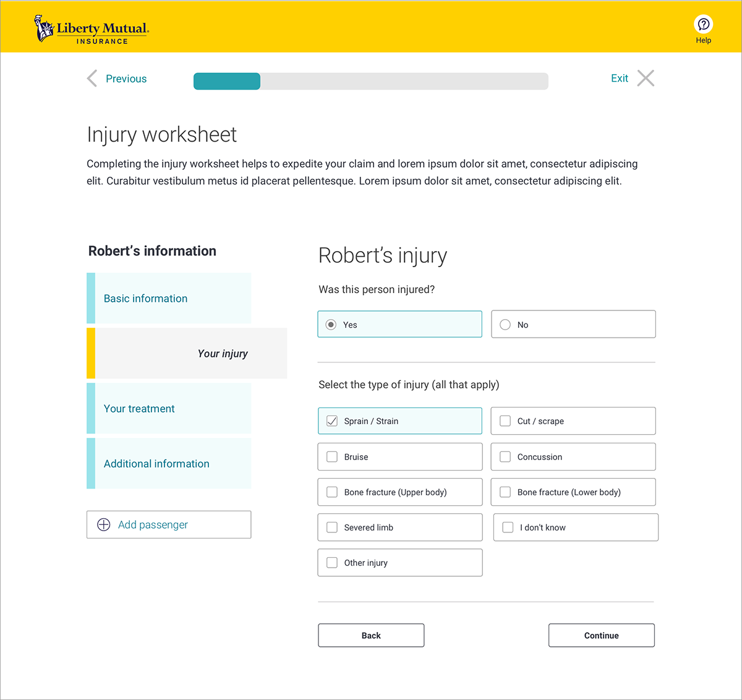Open Help via question mark icon
Viewport: 742px width, 700px height.
click(703, 24)
